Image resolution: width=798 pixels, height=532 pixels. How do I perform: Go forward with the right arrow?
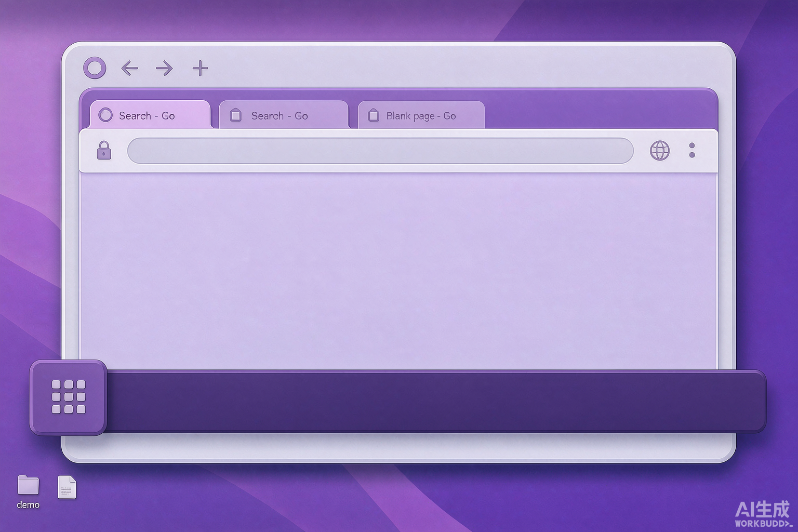click(x=164, y=68)
